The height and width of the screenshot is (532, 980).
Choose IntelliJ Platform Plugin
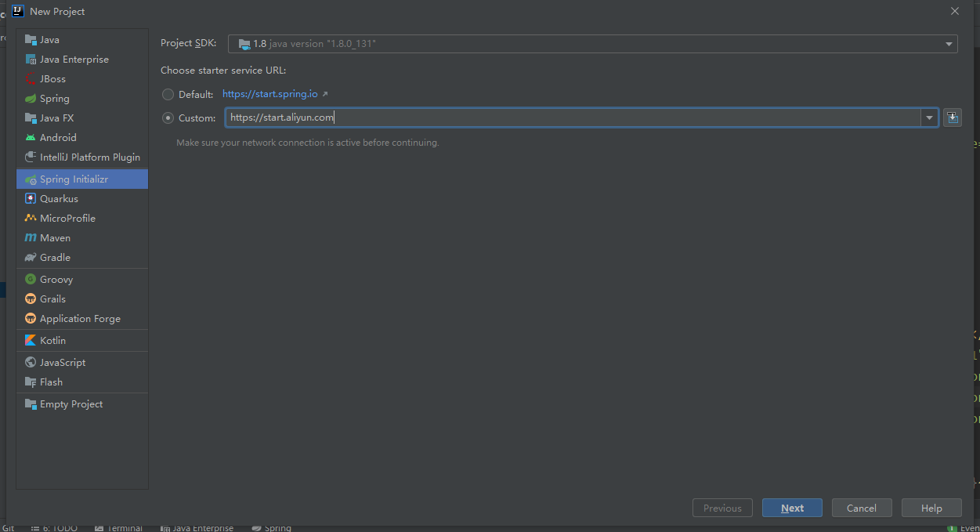pos(82,157)
